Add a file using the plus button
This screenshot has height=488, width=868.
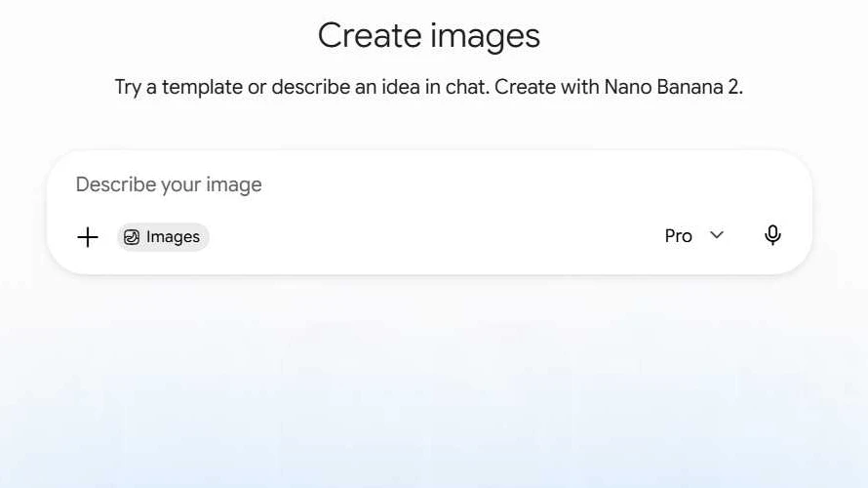(x=88, y=237)
